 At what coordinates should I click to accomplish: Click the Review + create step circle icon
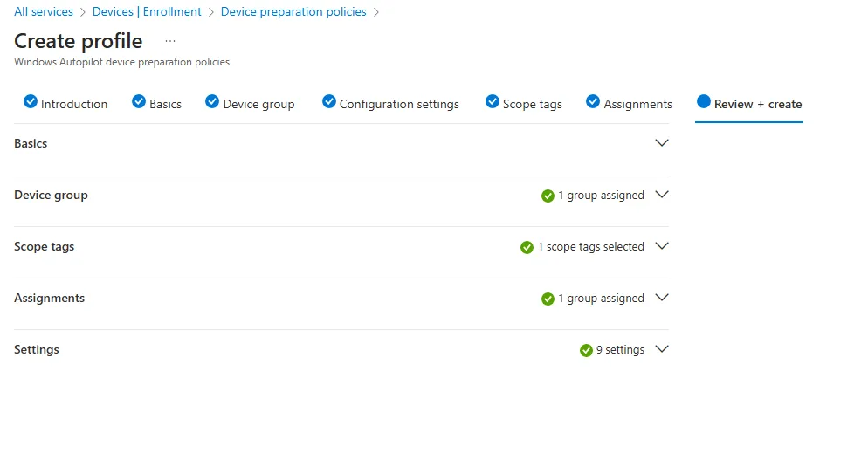coord(704,102)
